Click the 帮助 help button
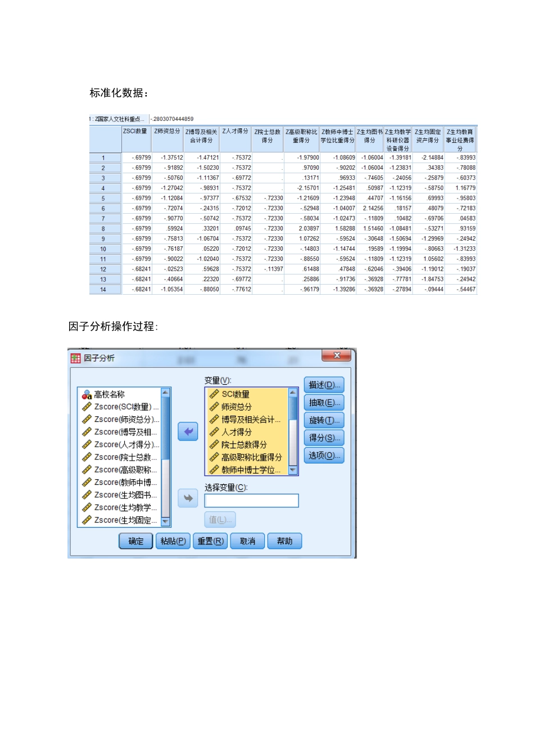Viewport: 534px width, 756px height. pyautogui.click(x=284, y=541)
